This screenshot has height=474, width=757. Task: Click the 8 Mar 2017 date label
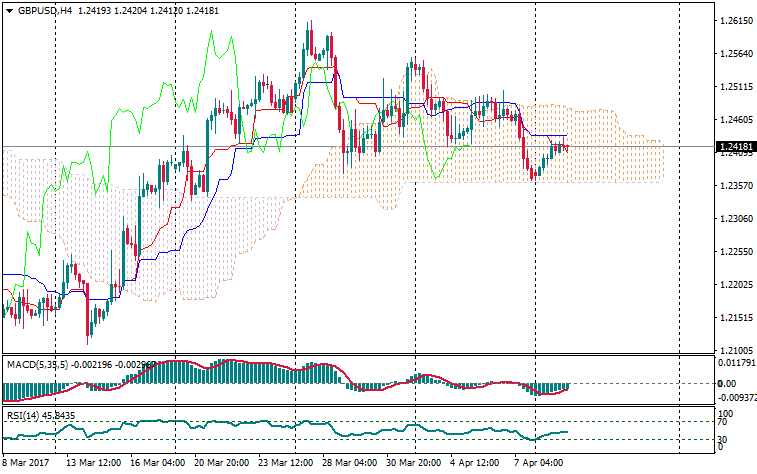pos(27,464)
